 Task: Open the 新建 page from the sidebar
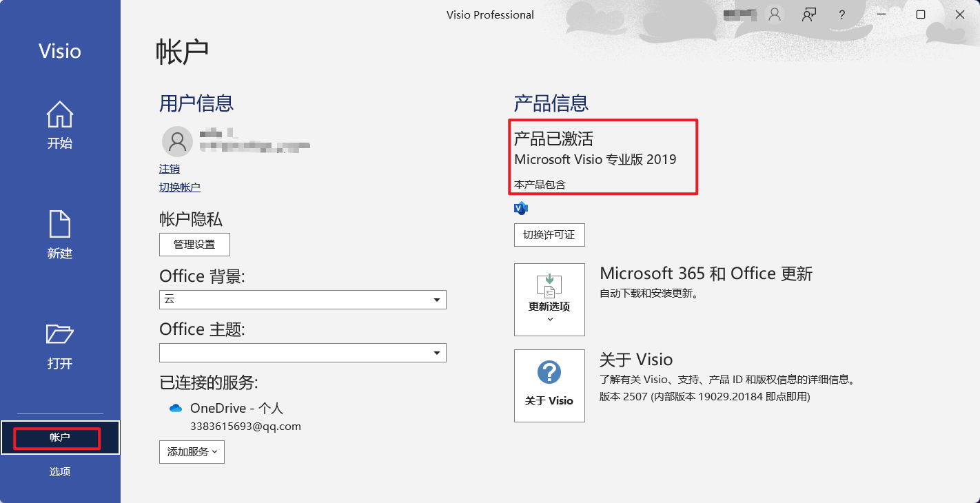[x=60, y=235]
